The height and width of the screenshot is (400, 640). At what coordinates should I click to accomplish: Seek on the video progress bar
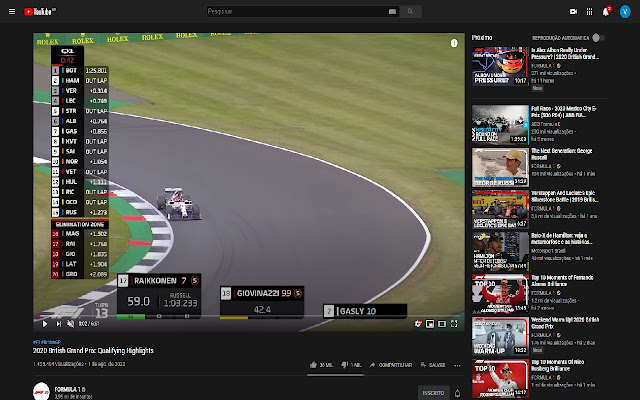(x=249, y=316)
